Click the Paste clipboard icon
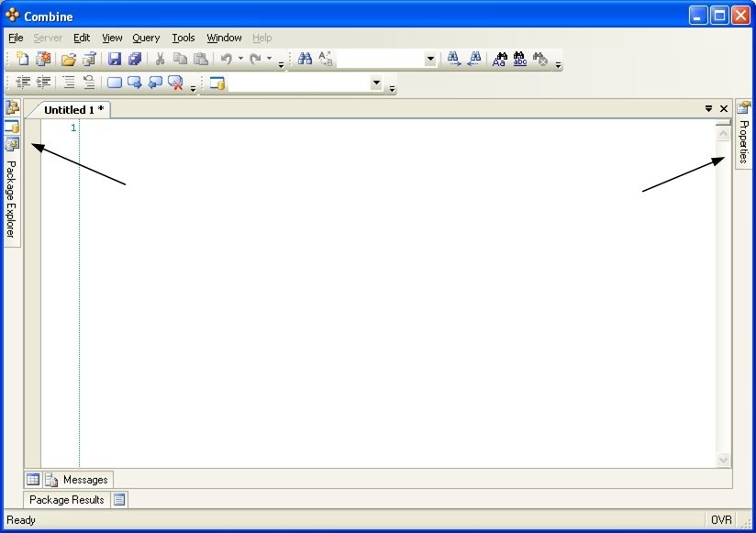Screen dimensions: 756x533 coord(200,60)
